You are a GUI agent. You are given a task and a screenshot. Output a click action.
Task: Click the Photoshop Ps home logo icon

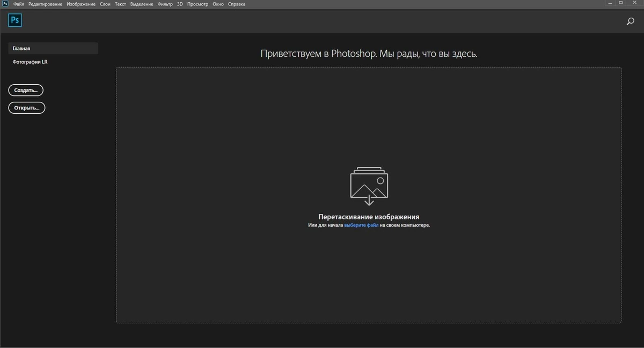(15, 21)
